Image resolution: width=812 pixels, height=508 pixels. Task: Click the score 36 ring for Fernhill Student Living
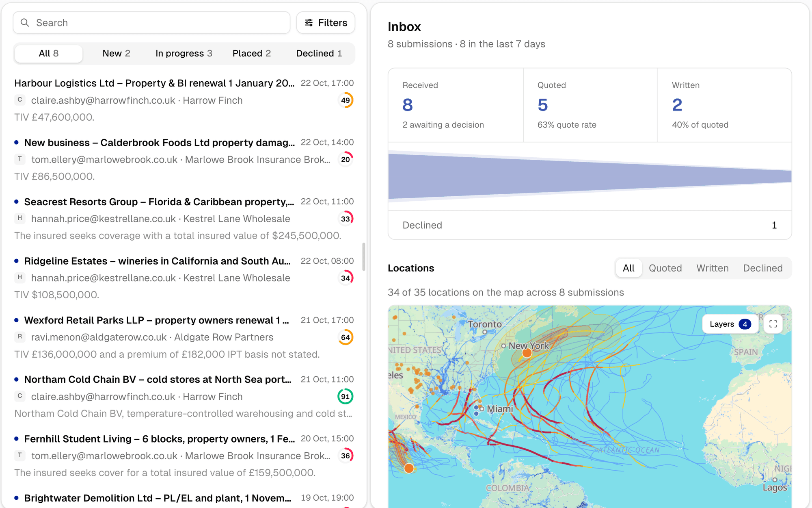[x=346, y=456]
